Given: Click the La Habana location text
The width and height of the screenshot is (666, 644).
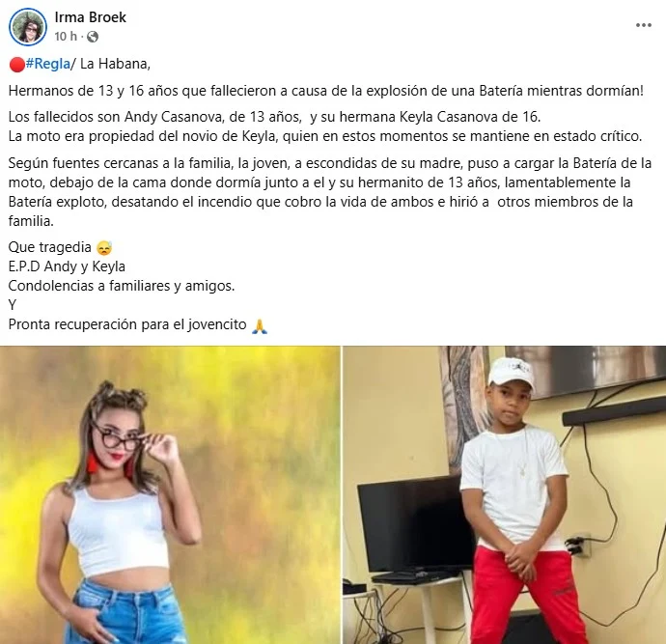Looking at the screenshot, I should (115, 64).
